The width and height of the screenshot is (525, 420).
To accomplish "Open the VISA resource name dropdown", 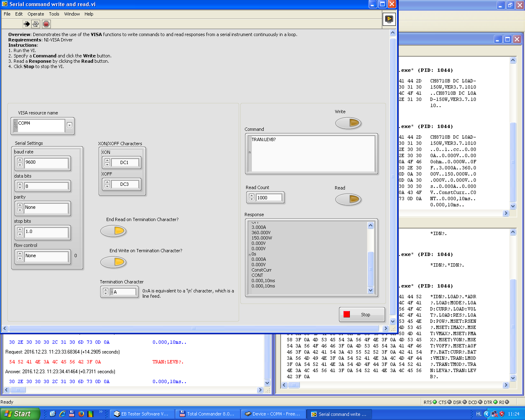I will coord(69,125).
